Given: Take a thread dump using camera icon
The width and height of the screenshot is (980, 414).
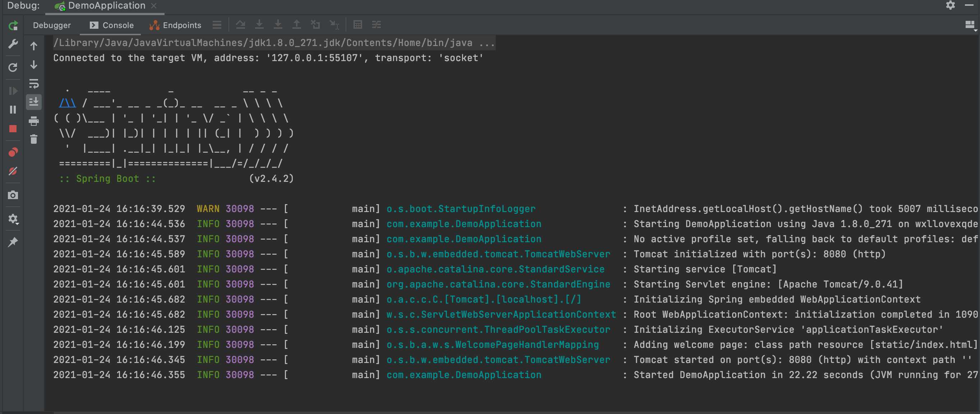Looking at the screenshot, I should pyautogui.click(x=13, y=195).
